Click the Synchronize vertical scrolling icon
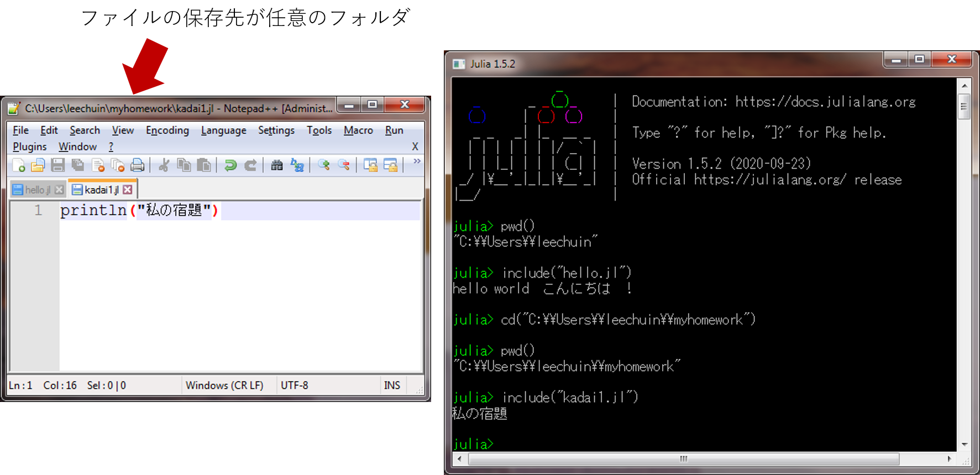980x475 pixels. pyautogui.click(x=370, y=165)
